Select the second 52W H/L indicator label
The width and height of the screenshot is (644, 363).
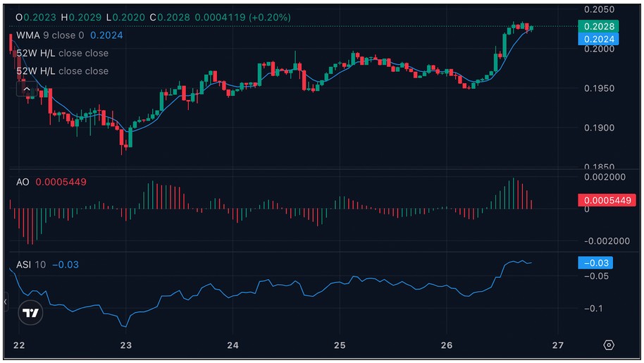click(62, 71)
